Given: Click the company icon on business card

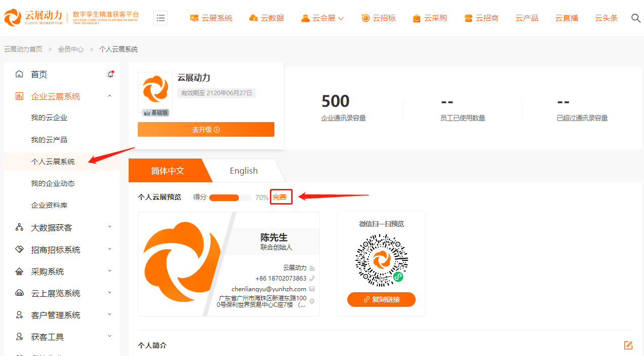Looking at the screenshot, I should coord(312,268).
